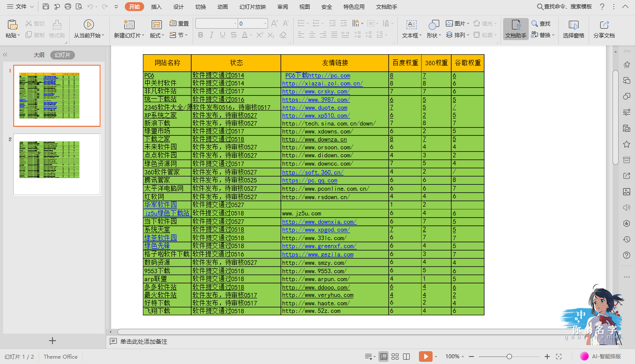This screenshot has width=635, height=364.
Task: Click the Redo arrow icon
Action: tap(105, 7)
